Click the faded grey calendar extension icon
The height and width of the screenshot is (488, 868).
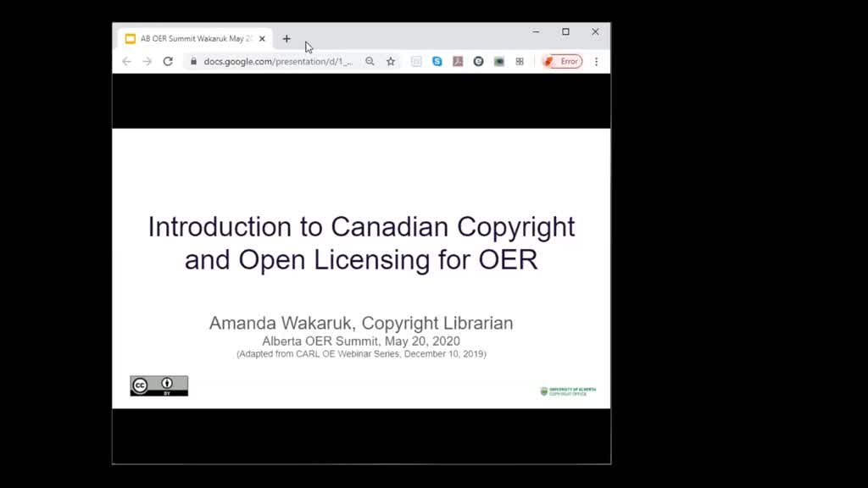click(x=416, y=61)
